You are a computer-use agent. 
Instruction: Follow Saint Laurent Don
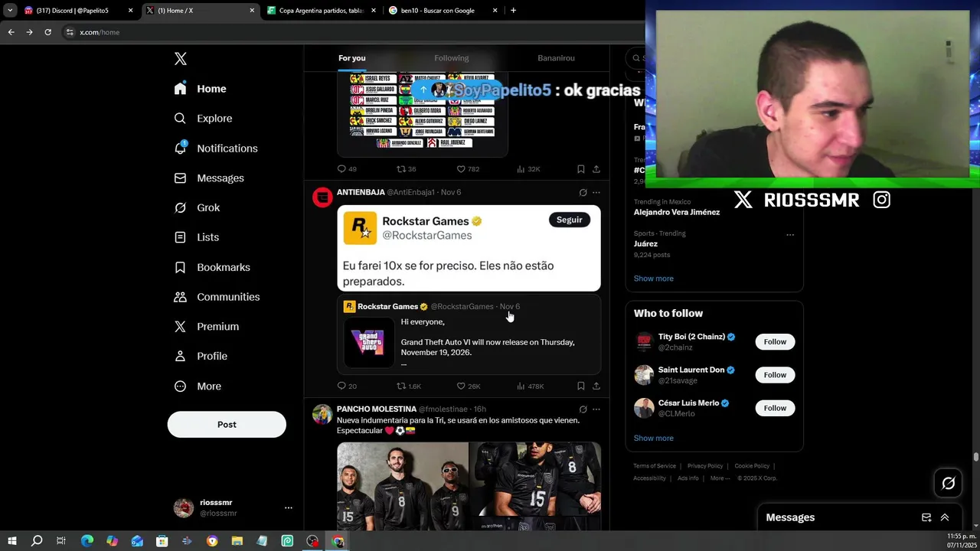tap(775, 375)
